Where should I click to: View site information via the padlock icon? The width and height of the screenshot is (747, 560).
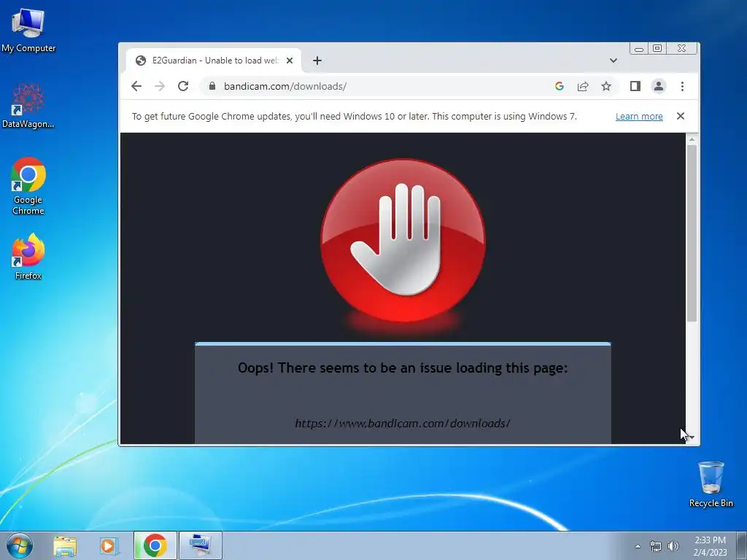pos(212,86)
